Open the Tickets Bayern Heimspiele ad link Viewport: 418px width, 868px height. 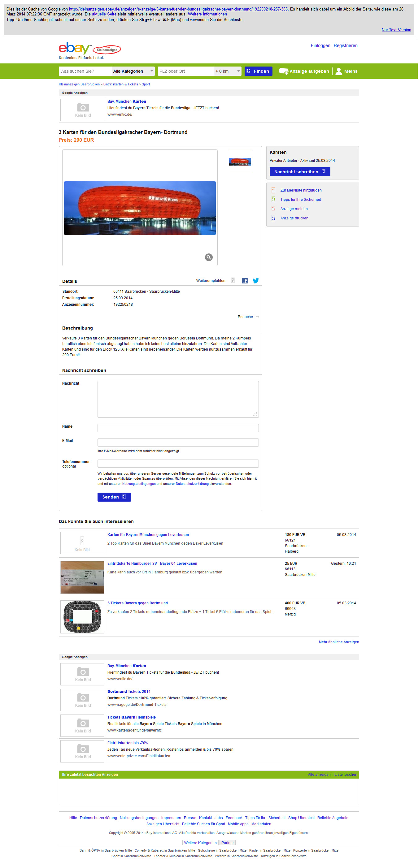point(132,717)
